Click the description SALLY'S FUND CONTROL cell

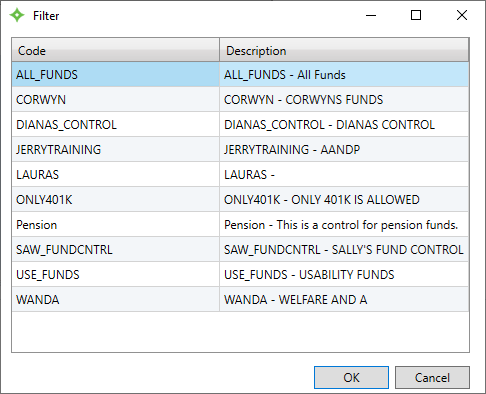pyautogui.click(x=344, y=250)
